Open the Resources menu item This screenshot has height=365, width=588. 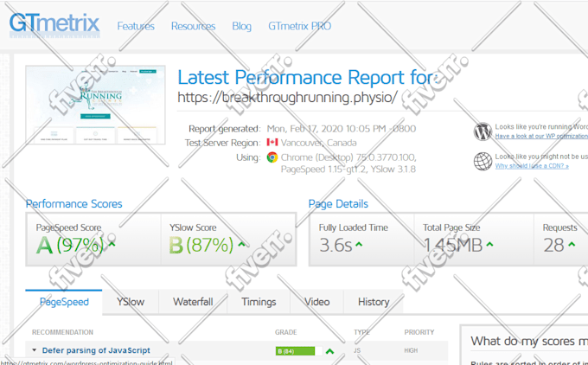193,26
